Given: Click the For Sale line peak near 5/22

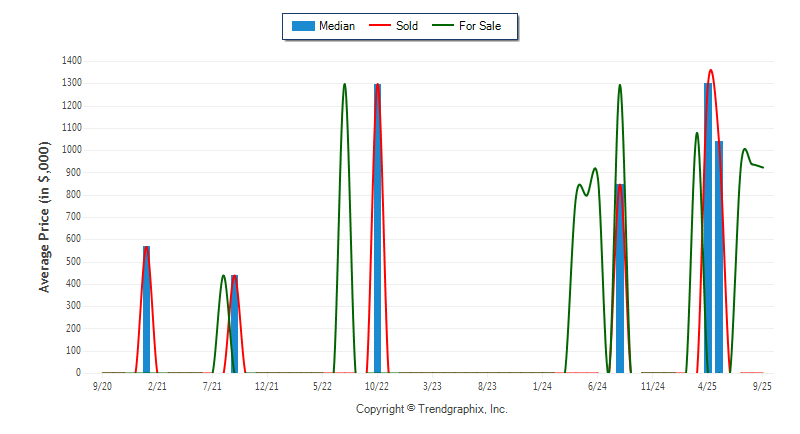Looking at the screenshot, I should click(x=345, y=85).
